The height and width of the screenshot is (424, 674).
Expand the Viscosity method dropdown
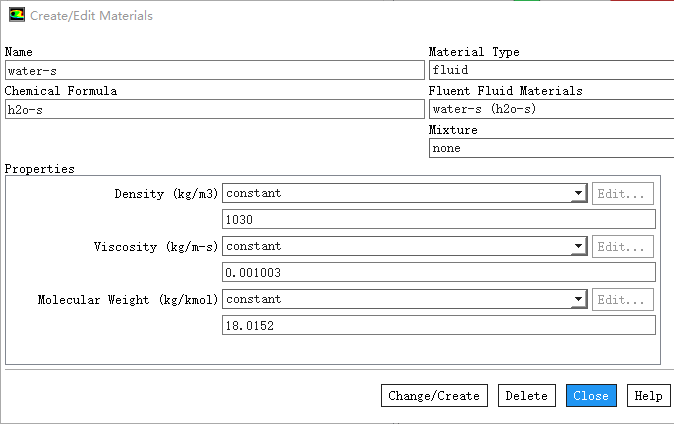click(404, 246)
